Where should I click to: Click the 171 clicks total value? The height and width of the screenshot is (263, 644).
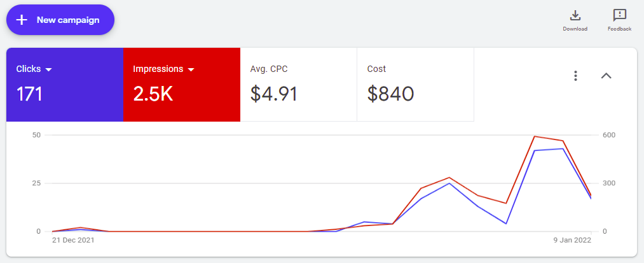coord(29,94)
